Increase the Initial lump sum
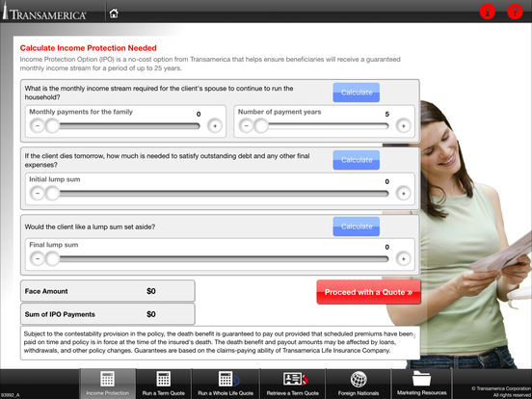The image size is (532, 399). pos(404,194)
